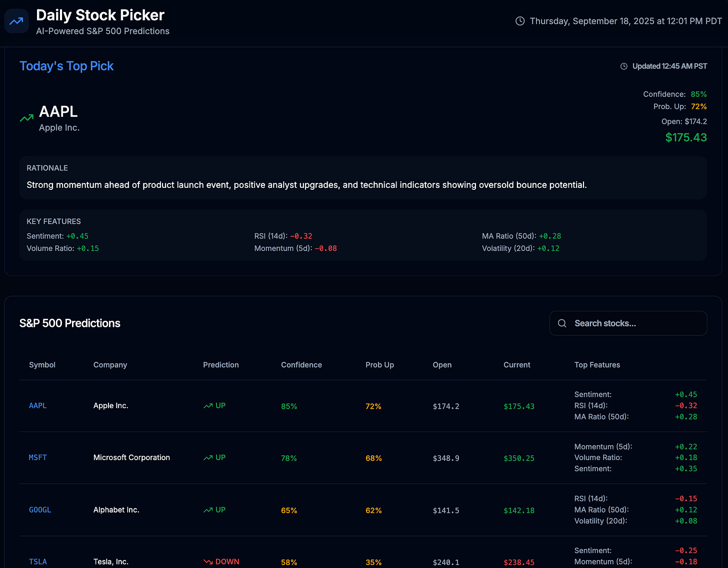The width and height of the screenshot is (728, 568).
Task: Click the KEY FEATURES label
Action: click(53, 221)
